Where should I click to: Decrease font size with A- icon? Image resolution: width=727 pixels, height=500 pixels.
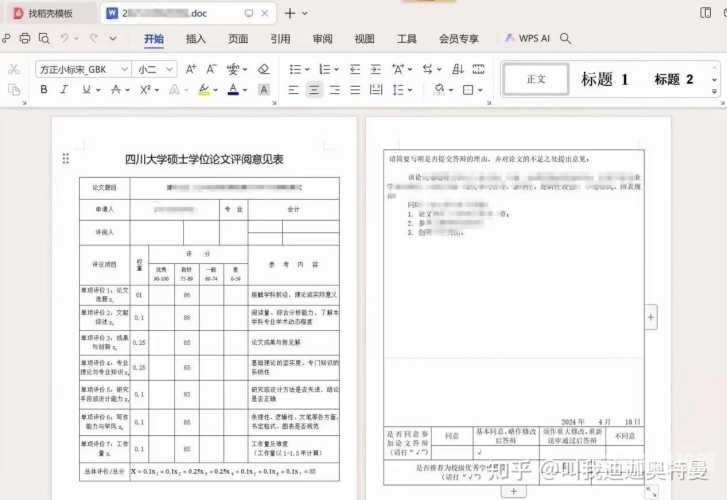(211, 69)
